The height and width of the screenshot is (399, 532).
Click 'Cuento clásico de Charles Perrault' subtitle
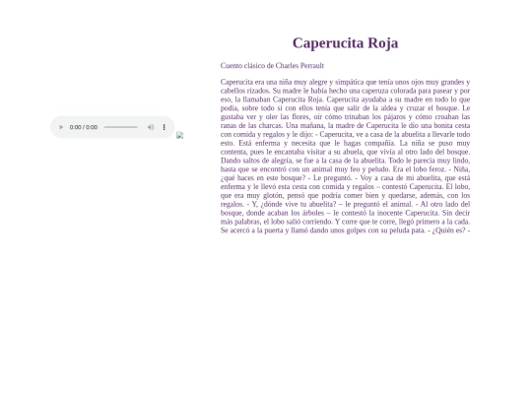[272, 65]
